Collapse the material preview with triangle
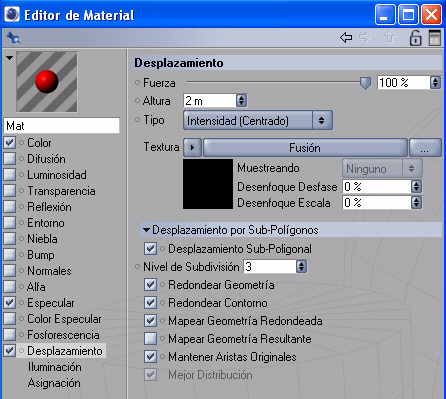 pos(9,58)
